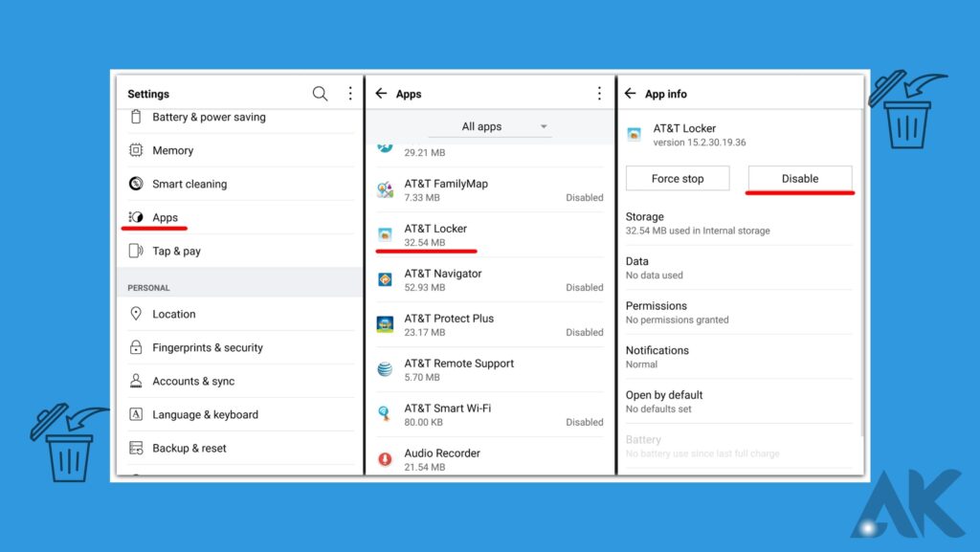Click the Location pin icon
This screenshot has height=552, width=980.
tap(136, 314)
